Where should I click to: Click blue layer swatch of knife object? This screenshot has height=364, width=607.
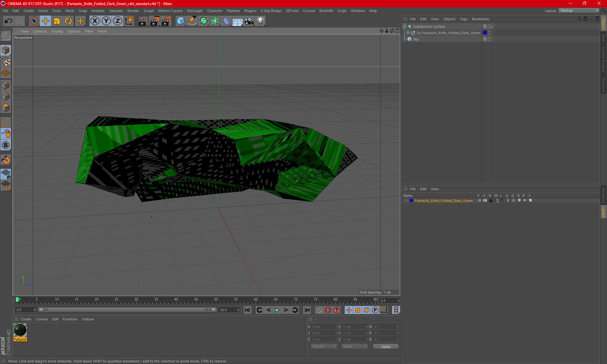(x=485, y=33)
